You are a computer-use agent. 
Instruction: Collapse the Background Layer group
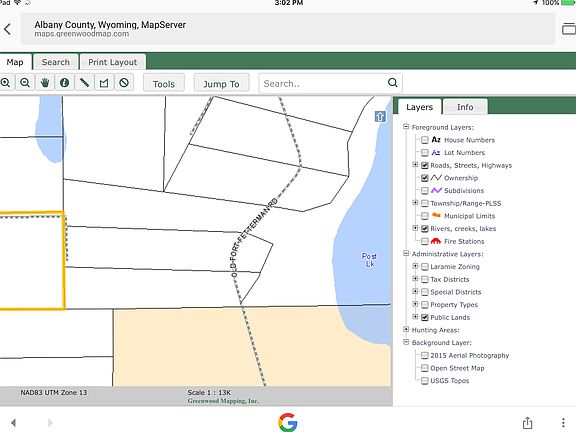tap(406, 342)
